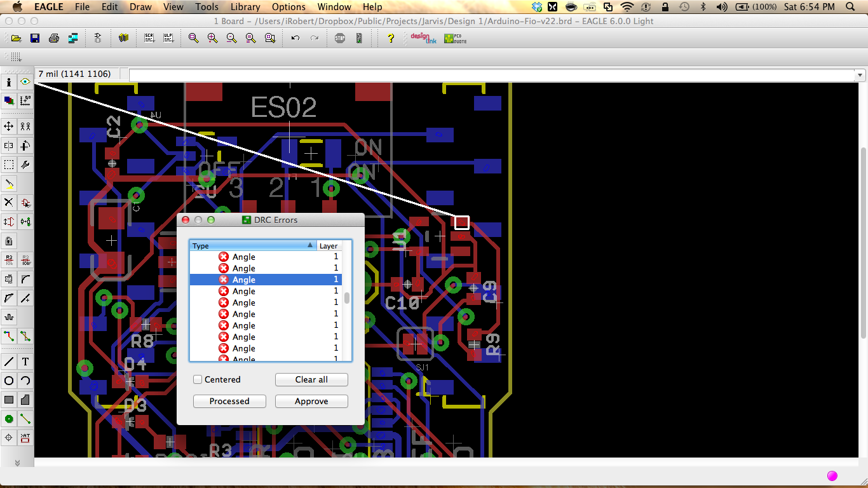Select the Move tool
Screen dimensions: 868x488
9,126
